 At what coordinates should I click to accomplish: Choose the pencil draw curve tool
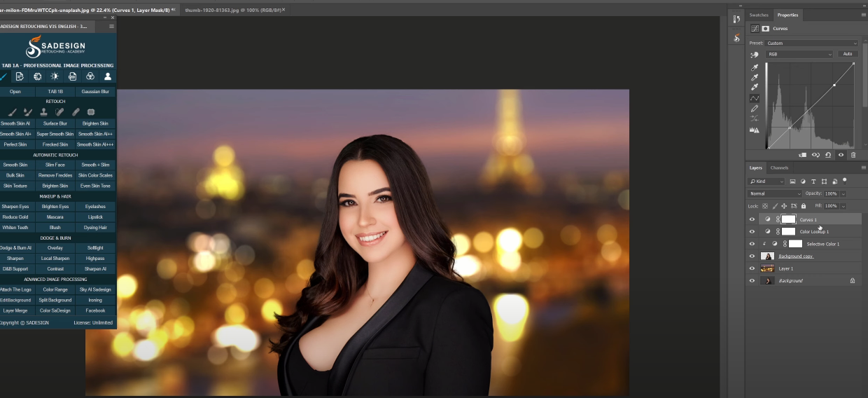pyautogui.click(x=755, y=108)
